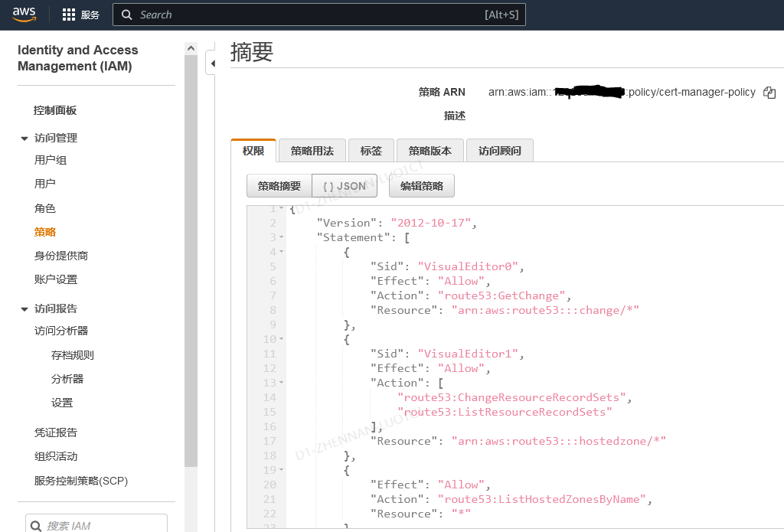Click the magnifier icon in the search bar
This screenshot has height=532, width=784.
pyautogui.click(x=127, y=14)
